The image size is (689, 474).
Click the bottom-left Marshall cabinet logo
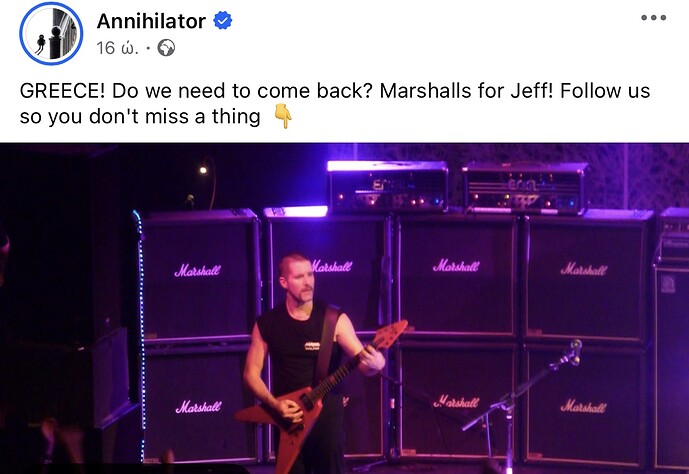[x=198, y=407]
